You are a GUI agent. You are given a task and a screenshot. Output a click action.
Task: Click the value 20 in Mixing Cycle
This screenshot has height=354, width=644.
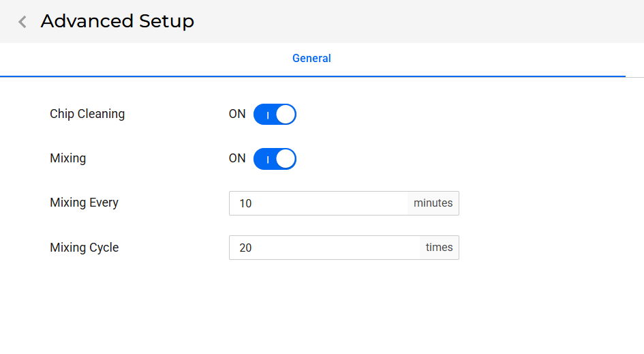245,248
